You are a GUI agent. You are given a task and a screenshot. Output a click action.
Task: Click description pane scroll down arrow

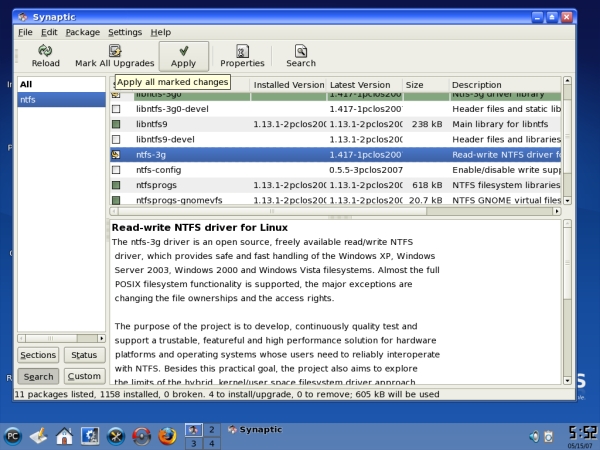pyautogui.click(x=567, y=380)
